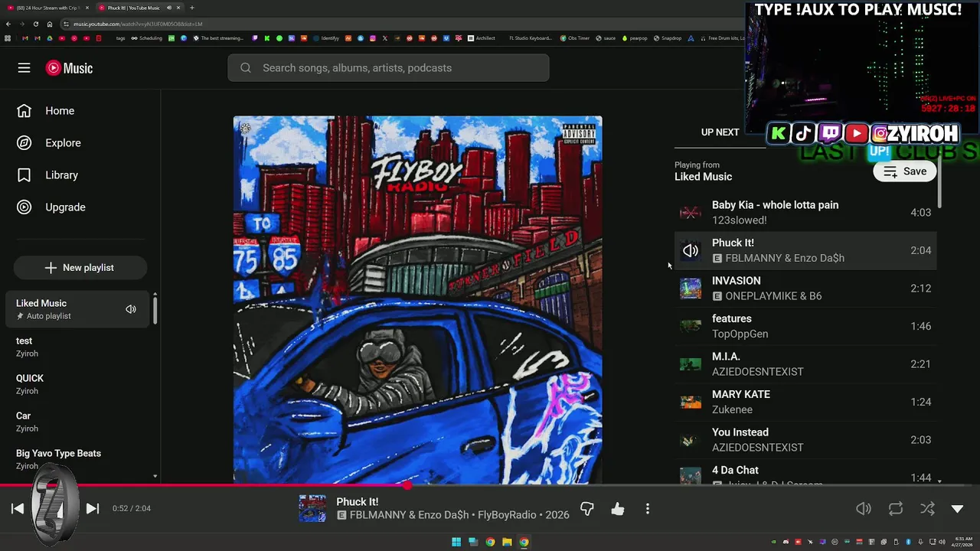Skip to previous track
Image resolution: width=980 pixels, height=551 pixels.
(x=18, y=508)
